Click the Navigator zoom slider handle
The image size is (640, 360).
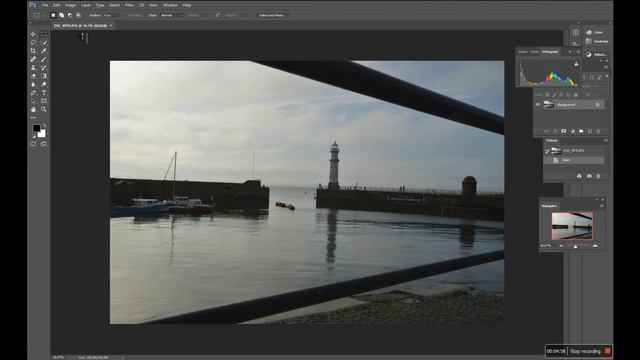pos(575,246)
